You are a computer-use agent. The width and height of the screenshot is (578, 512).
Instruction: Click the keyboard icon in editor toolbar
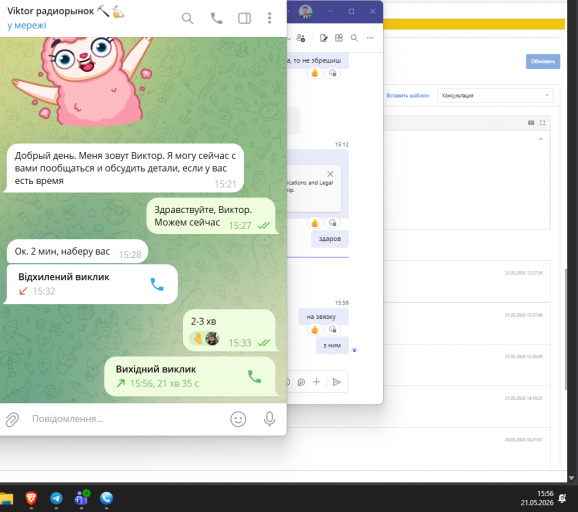coord(531,123)
